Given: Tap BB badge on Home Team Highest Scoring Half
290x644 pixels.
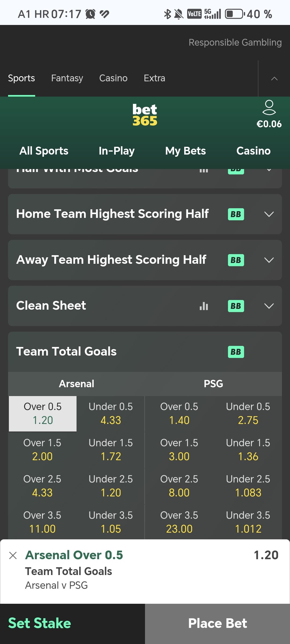Looking at the screenshot, I should 236,214.
